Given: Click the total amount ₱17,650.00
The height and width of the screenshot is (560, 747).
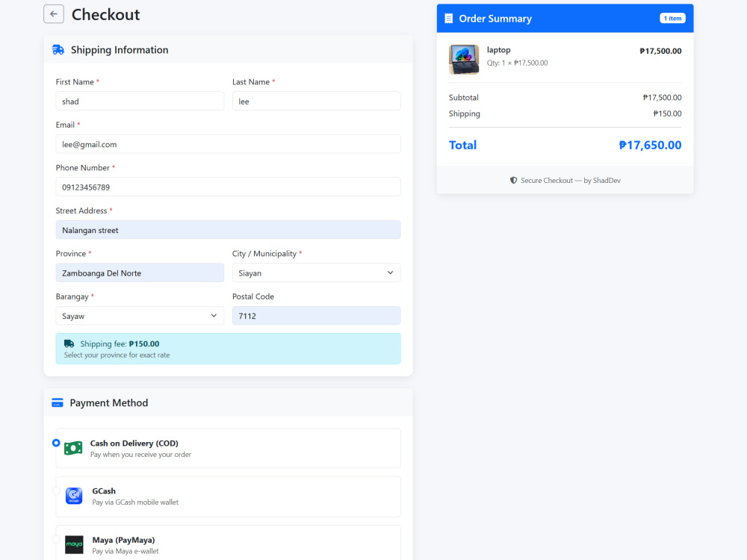Looking at the screenshot, I should click(650, 146).
